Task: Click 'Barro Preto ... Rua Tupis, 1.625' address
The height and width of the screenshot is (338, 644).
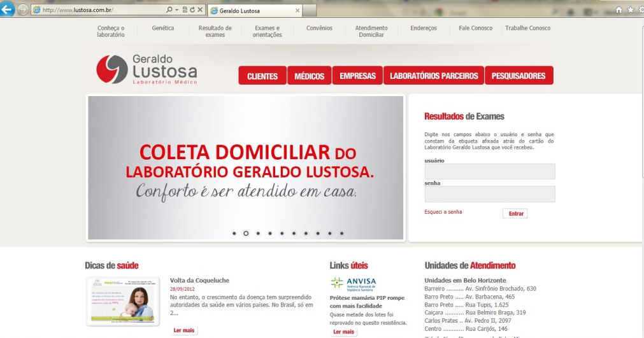Action: (466, 305)
